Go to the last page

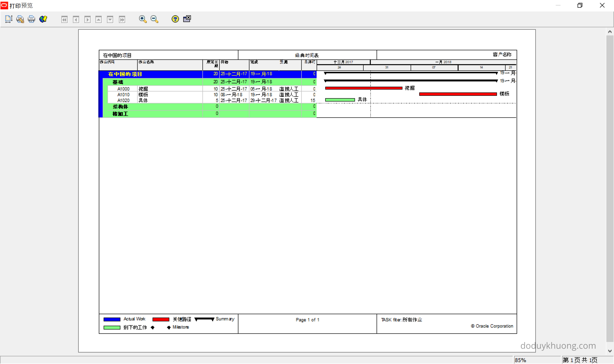tap(122, 19)
